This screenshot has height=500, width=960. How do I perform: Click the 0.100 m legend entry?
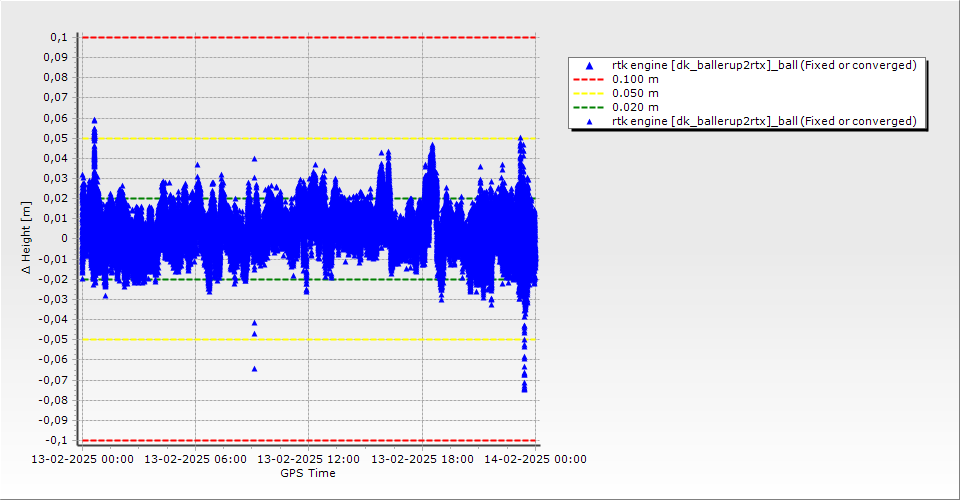[635, 79]
